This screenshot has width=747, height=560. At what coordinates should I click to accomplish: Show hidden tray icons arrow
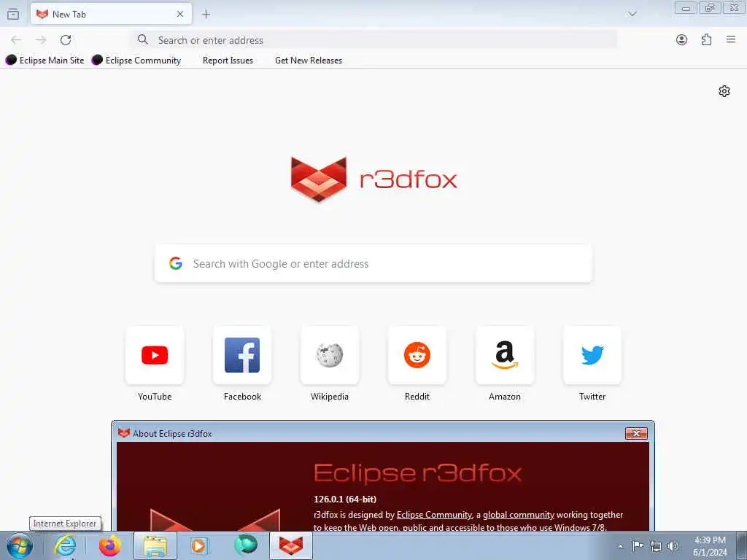click(620, 546)
